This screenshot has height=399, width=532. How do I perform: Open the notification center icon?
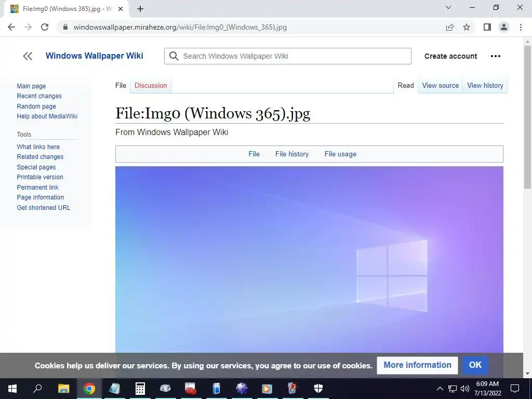pyautogui.click(x=515, y=389)
